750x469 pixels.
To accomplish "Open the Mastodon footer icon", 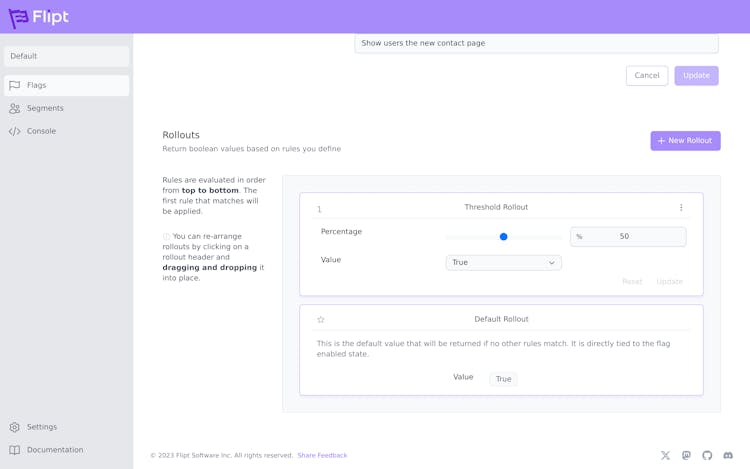I will point(686,456).
